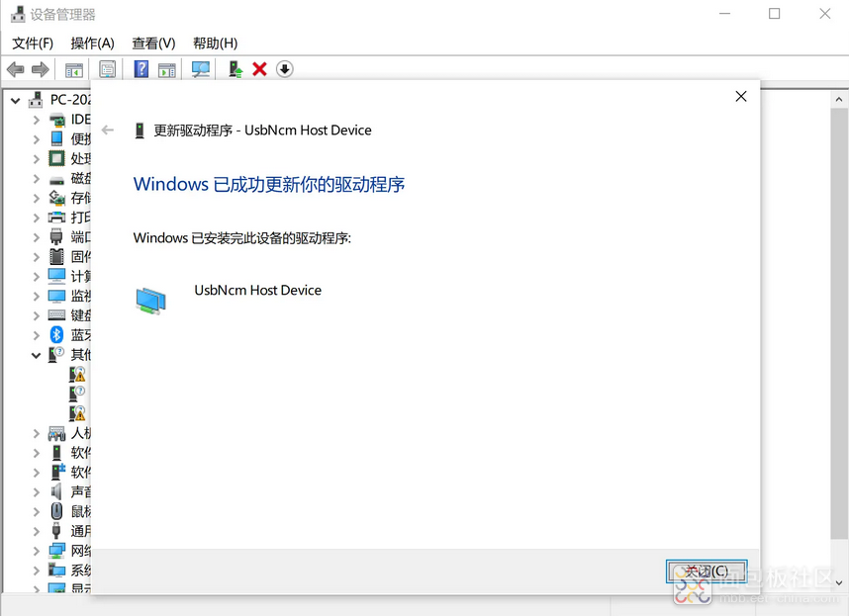Click the tree scrollbar down arrow
The image size is (849, 616).
[839, 582]
